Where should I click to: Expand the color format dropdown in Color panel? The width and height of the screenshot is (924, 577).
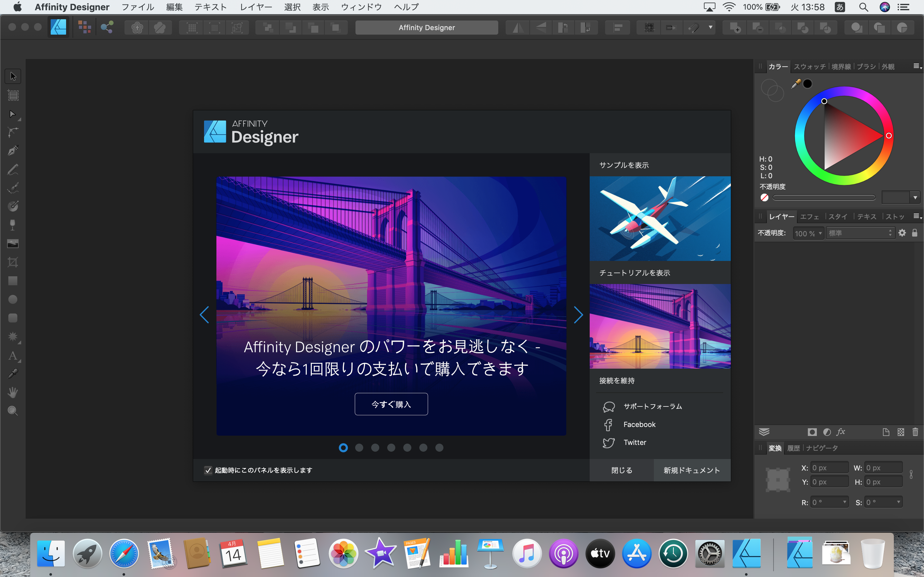(915, 197)
